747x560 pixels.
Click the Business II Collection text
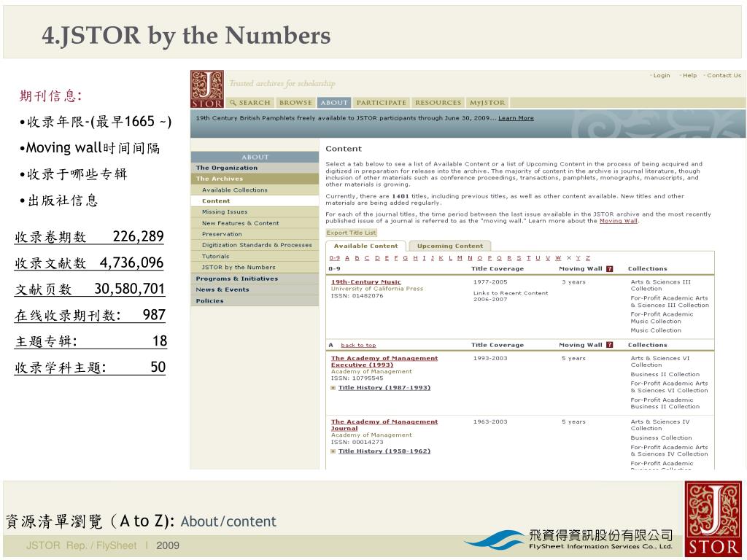pyautogui.click(x=665, y=375)
